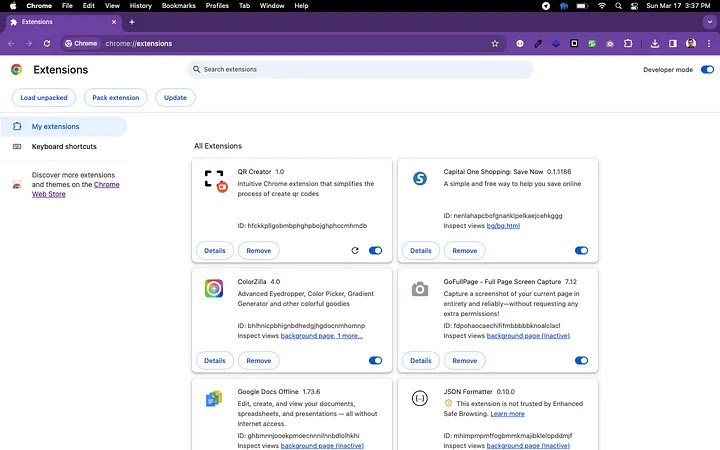Click the camera extension toolbar icon

point(610,44)
